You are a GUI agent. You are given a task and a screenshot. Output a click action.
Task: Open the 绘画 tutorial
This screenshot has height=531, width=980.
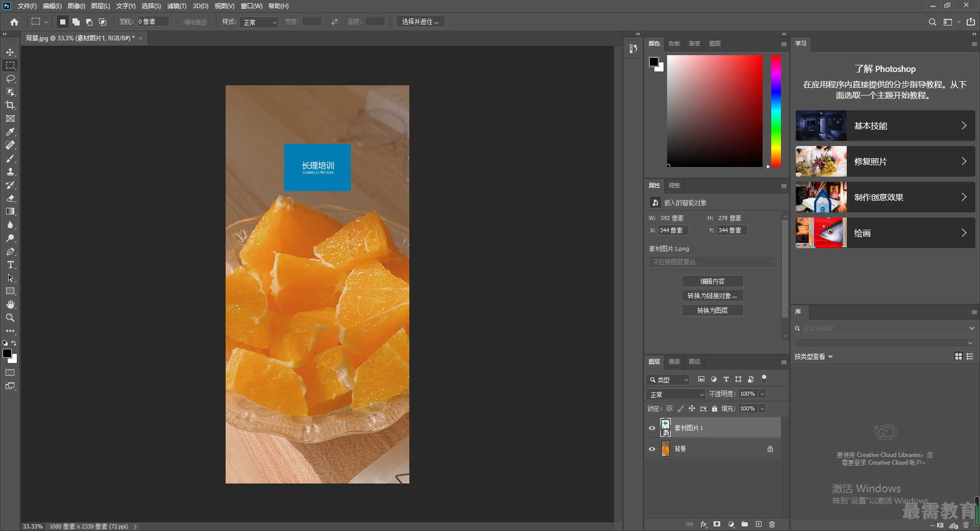885,233
